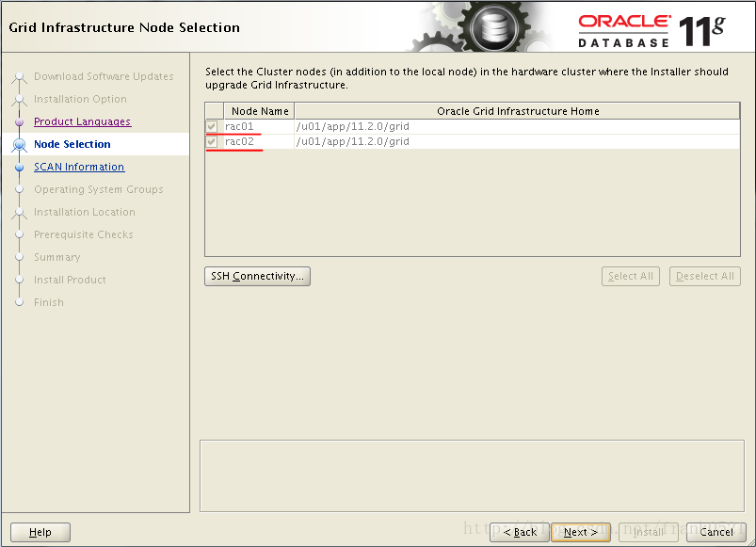The height and width of the screenshot is (547, 756).
Task: Select the rac01 node name cell
Action: pyautogui.click(x=260, y=126)
